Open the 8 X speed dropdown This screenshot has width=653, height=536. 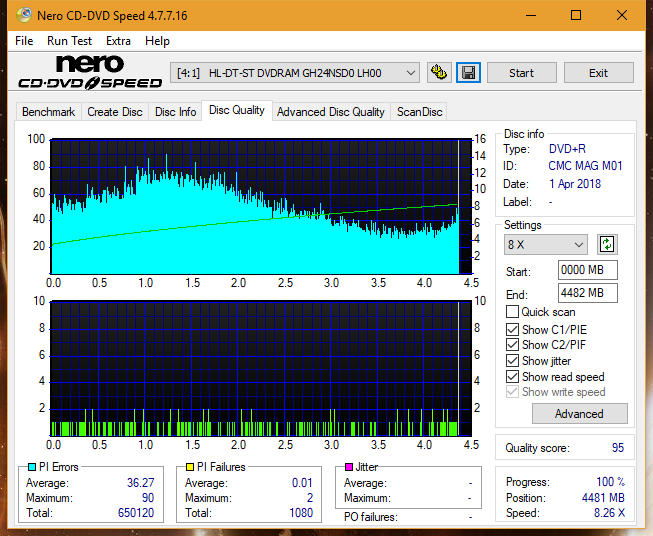click(546, 244)
